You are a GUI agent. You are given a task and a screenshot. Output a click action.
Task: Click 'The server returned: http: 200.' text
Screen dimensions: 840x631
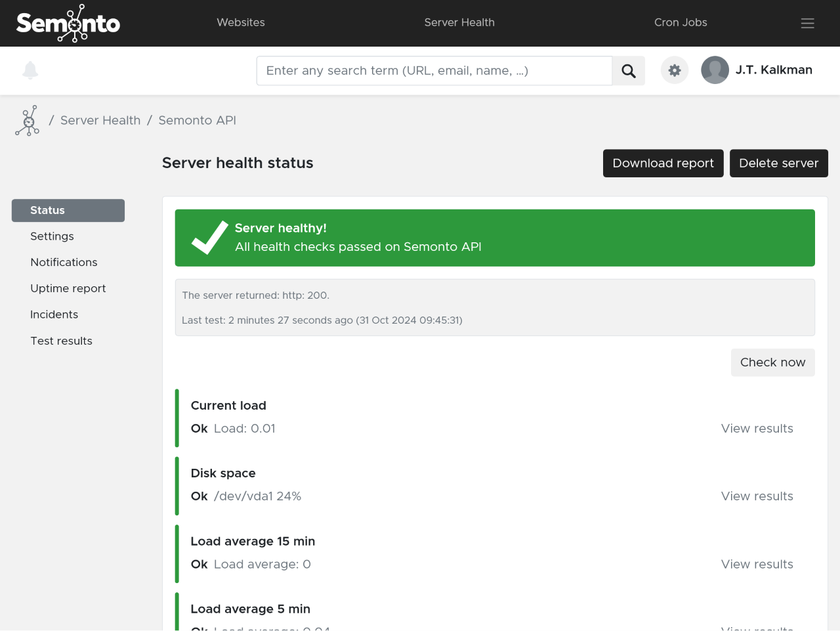pyautogui.click(x=256, y=295)
